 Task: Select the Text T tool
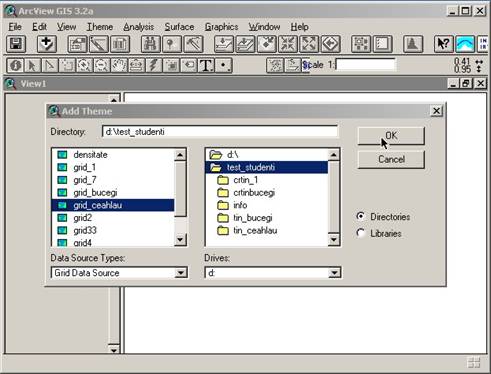[206, 65]
